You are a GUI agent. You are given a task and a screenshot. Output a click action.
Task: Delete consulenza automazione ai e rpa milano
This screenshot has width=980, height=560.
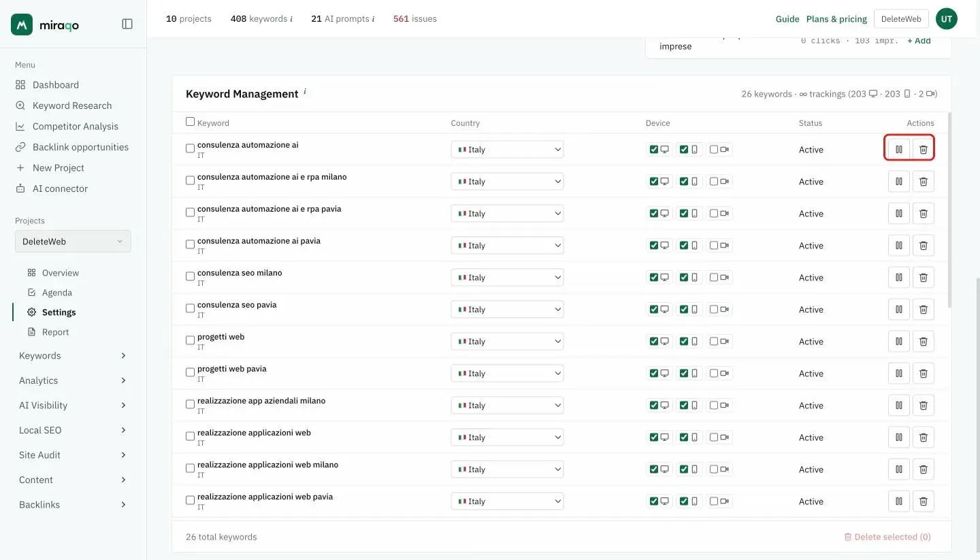click(x=923, y=182)
